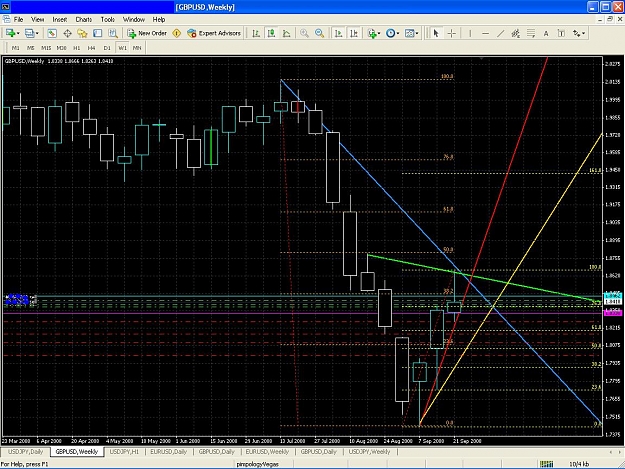Switch to M1 timeframe

(16, 48)
